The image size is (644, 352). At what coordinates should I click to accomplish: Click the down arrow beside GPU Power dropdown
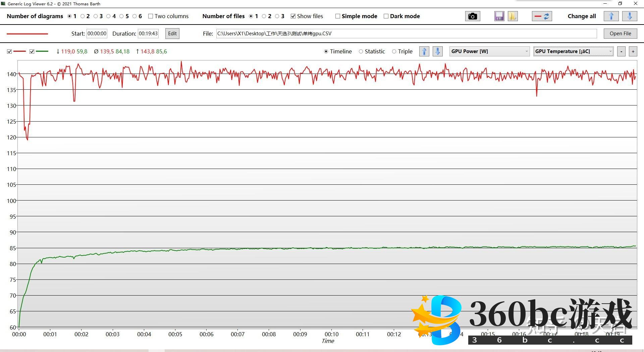(x=437, y=51)
